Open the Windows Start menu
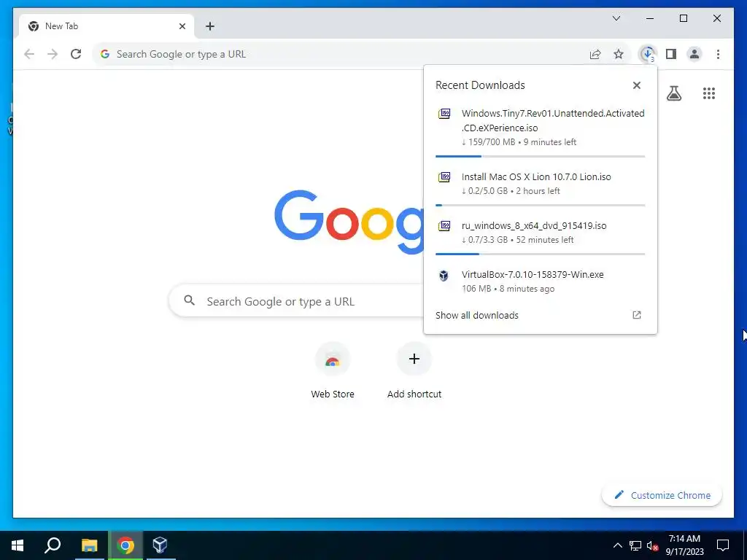Image resolution: width=747 pixels, height=560 pixels. (18, 545)
